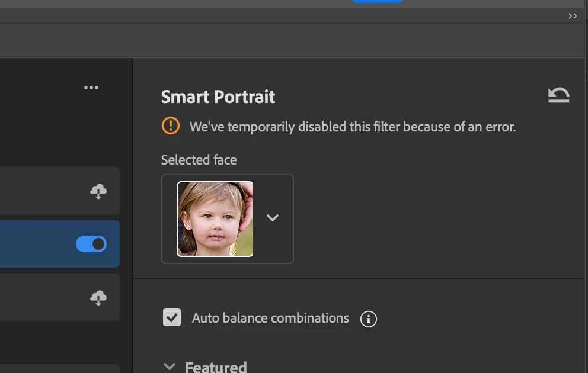Download the filter using the upper cloud icon
This screenshot has height=373, width=588.
click(98, 191)
